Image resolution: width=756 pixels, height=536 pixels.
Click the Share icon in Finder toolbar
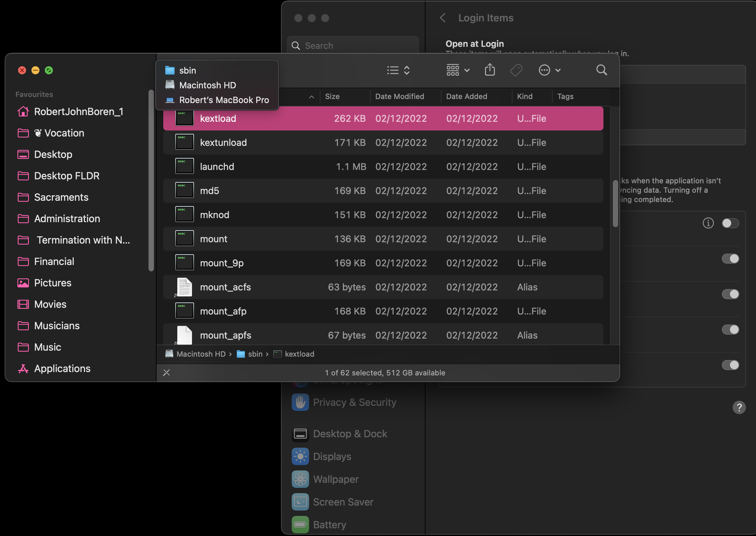[x=490, y=70]
